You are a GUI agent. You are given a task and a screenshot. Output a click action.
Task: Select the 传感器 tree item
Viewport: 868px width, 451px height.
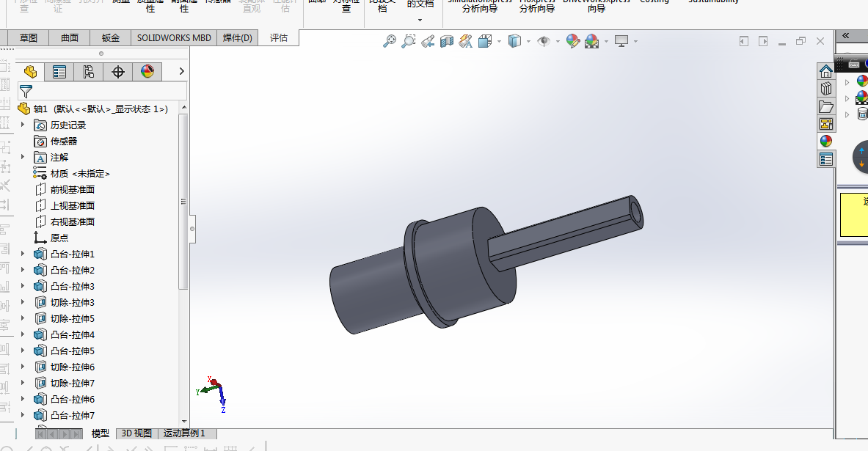[64, 141]
